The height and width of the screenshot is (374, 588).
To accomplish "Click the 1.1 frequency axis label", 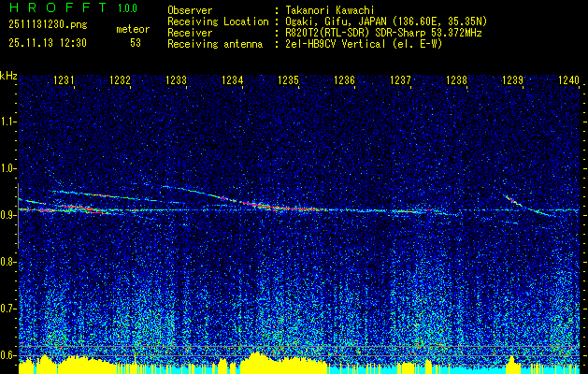I will (7, 122).
